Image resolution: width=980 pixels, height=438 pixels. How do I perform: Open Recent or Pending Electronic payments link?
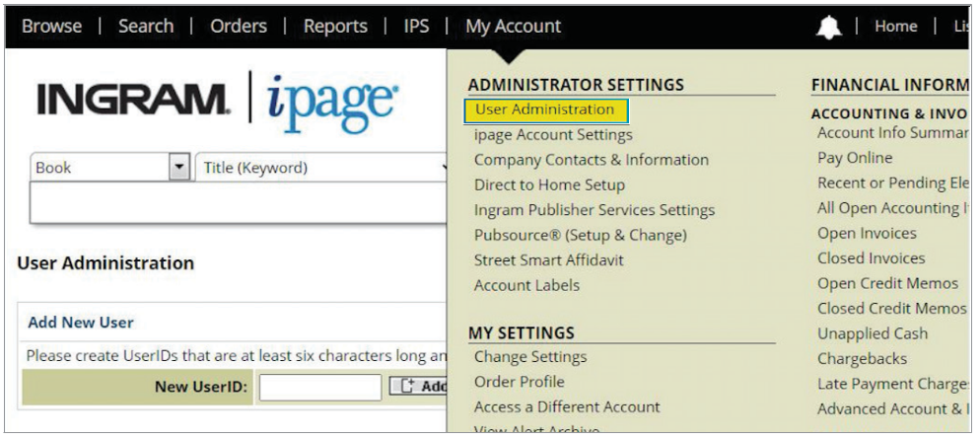point(892,182)
